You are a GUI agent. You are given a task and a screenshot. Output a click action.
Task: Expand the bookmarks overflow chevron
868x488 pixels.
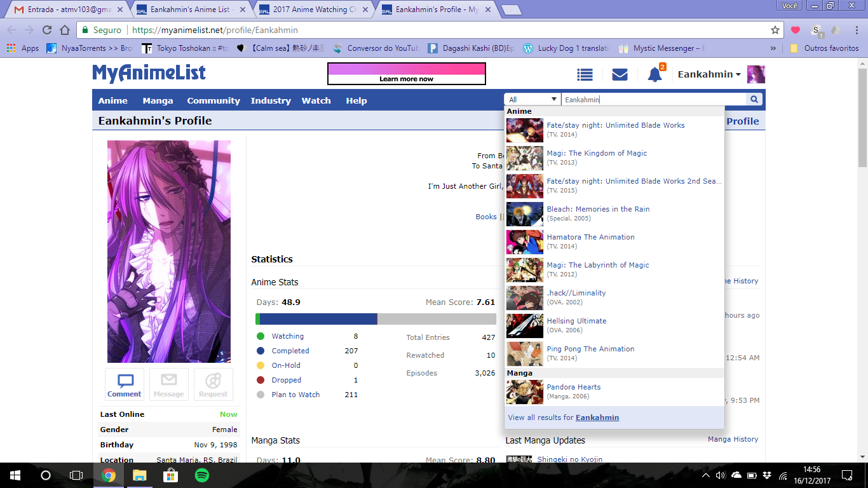(773, 48)
